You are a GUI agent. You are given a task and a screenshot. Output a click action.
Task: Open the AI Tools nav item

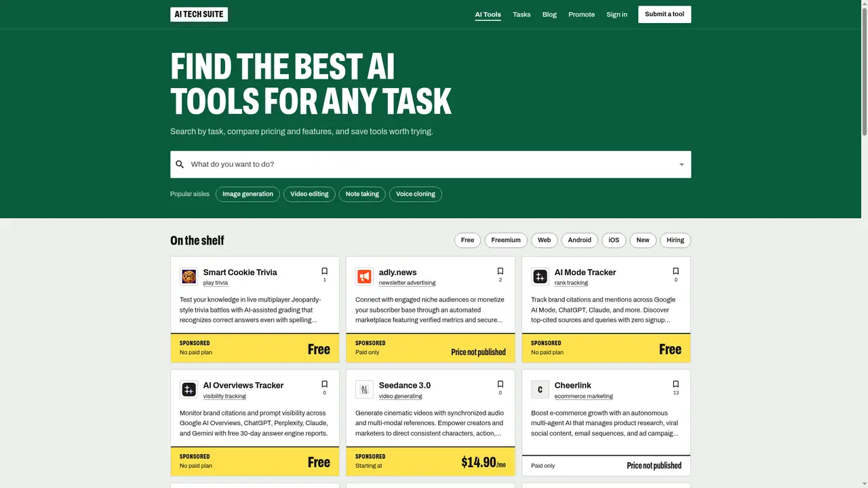(488, 14)
